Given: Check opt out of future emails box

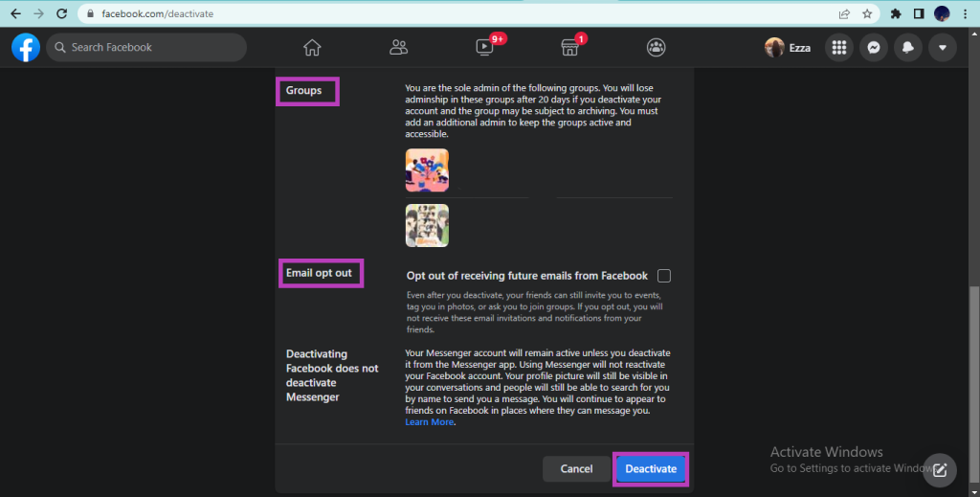Looking at the screenshot, I should pos(664,276).
